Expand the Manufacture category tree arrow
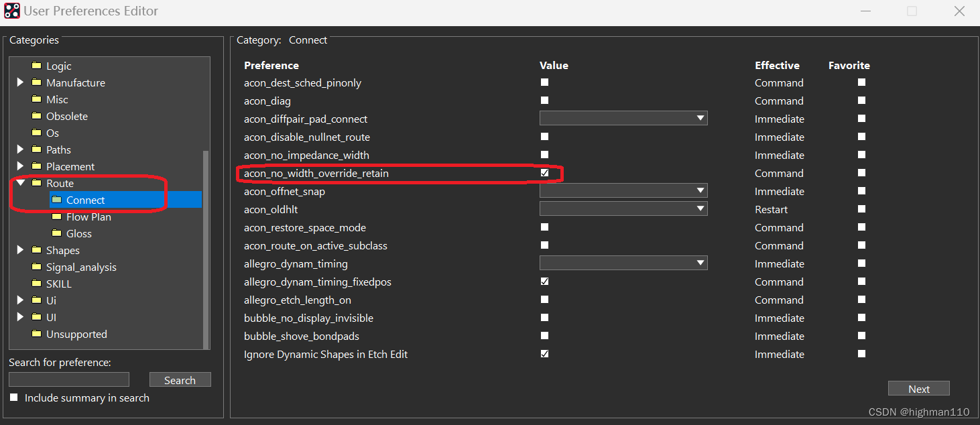The height and width of the screenshot is (425, 980). click(20, 82)
